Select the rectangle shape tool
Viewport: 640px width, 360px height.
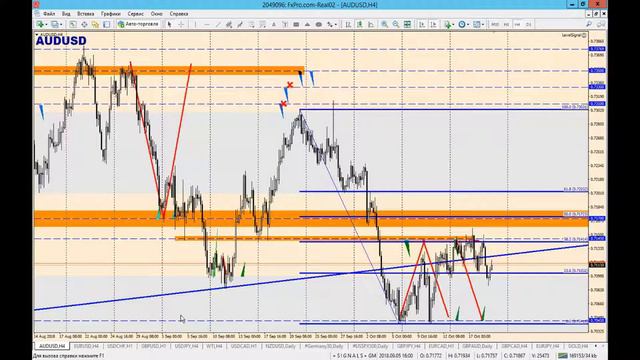coord(296,24)
